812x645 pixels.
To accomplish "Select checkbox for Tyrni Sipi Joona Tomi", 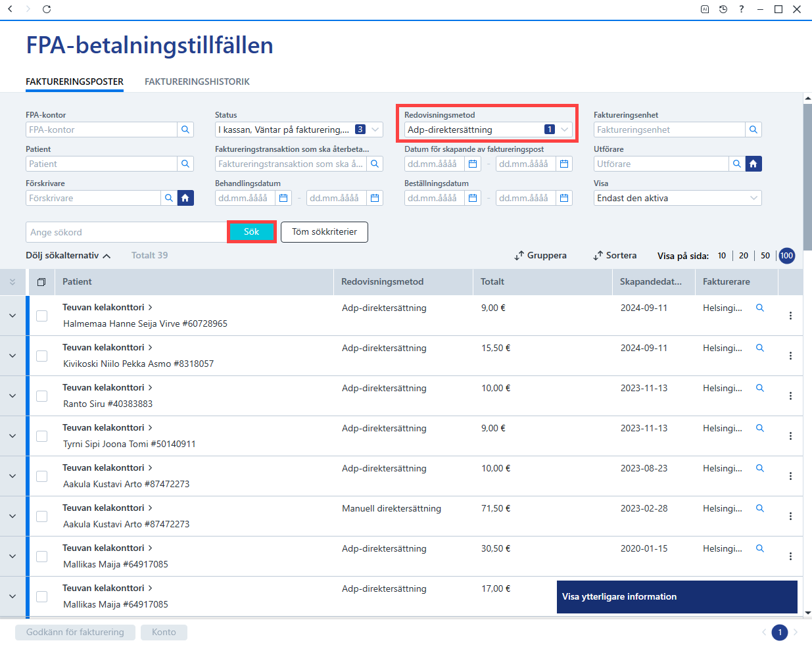I will click(x=41, y=436).
